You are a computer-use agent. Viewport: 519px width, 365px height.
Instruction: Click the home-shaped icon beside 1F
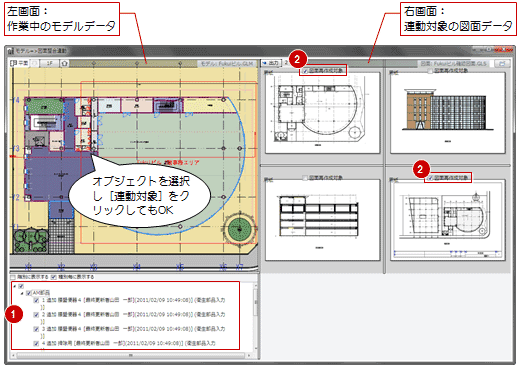pos(65,63)
